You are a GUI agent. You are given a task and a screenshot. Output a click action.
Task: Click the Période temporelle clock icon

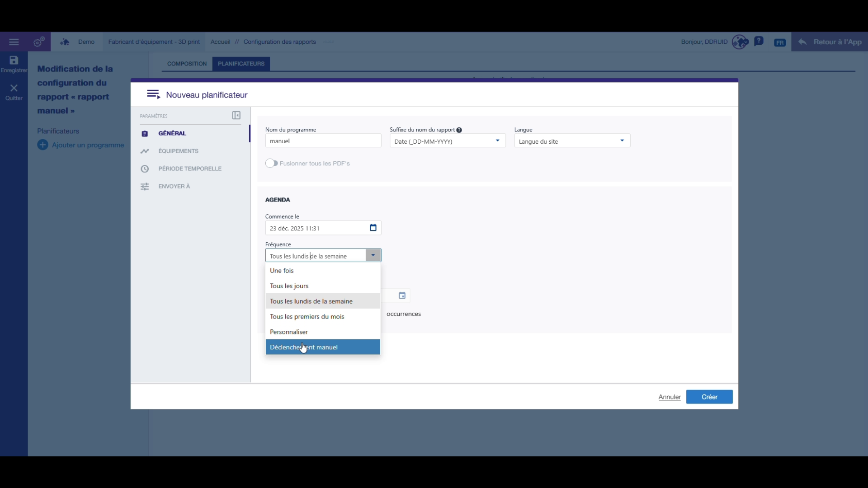tap(145, 169)
